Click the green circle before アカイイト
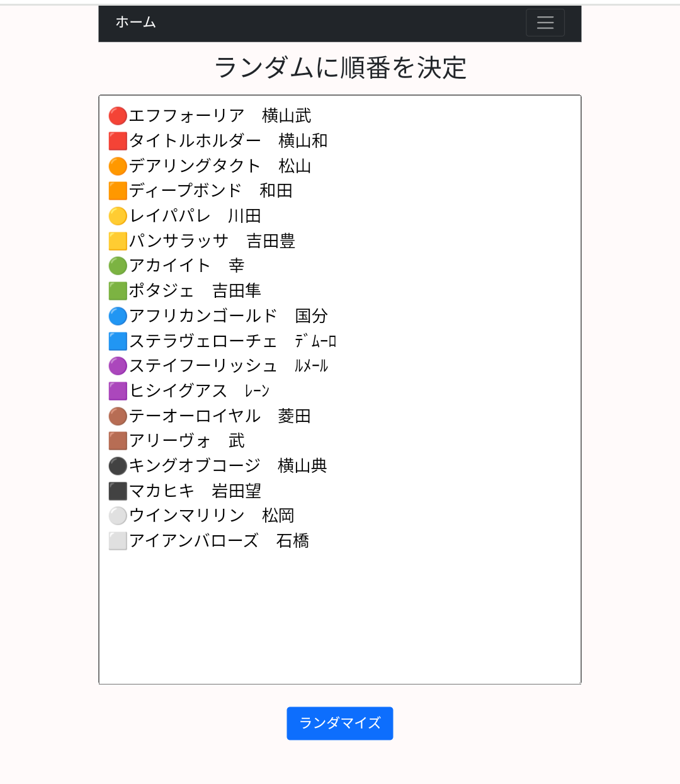Image resolution: width=680 pixels, height=784 pixels. point(118,266)
